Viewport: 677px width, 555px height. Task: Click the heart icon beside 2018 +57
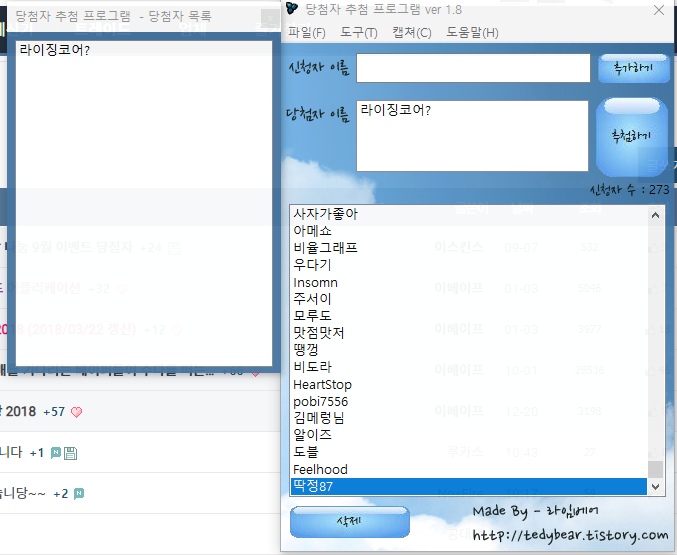click(77, 412)
